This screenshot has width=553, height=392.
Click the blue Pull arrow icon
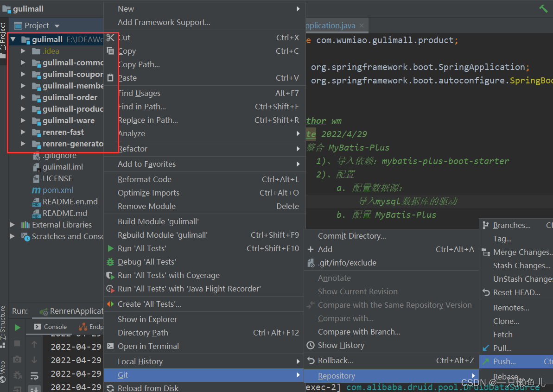(486, 348)
